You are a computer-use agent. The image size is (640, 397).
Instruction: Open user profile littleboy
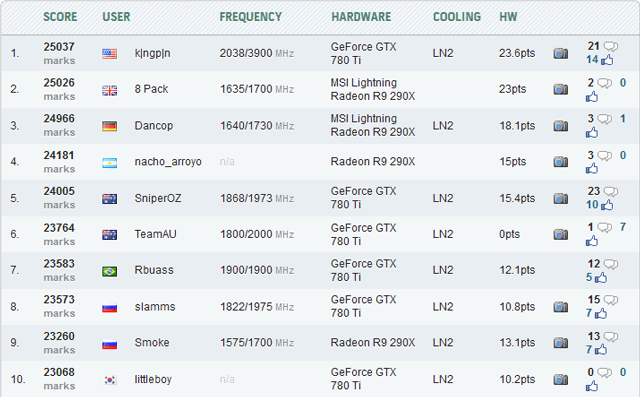tap(153, 379)
